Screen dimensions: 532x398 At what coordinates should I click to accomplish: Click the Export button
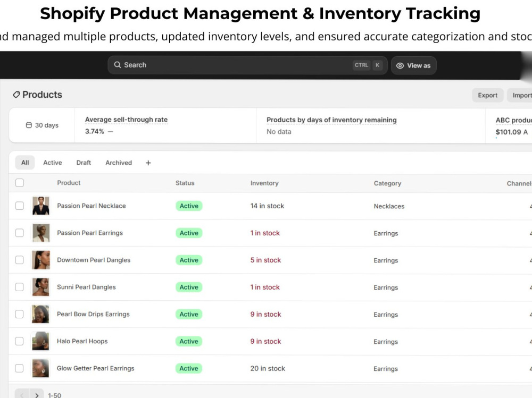click(487, 95)
